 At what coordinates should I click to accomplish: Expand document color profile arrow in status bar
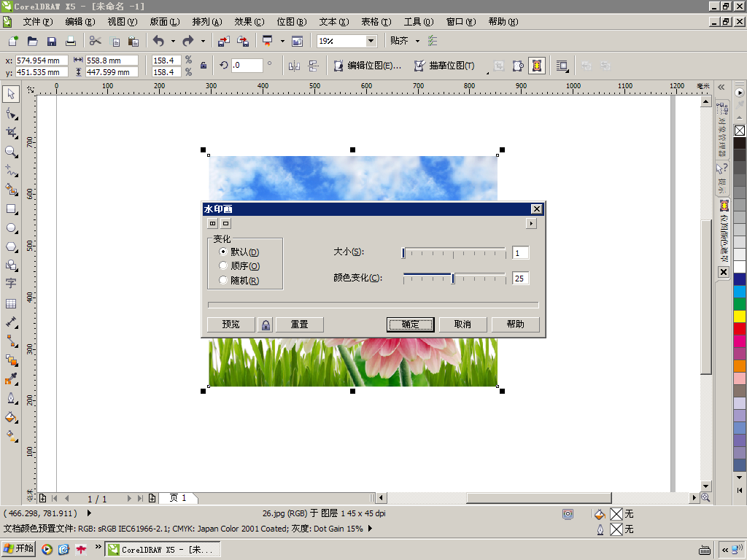click(370, 529)
